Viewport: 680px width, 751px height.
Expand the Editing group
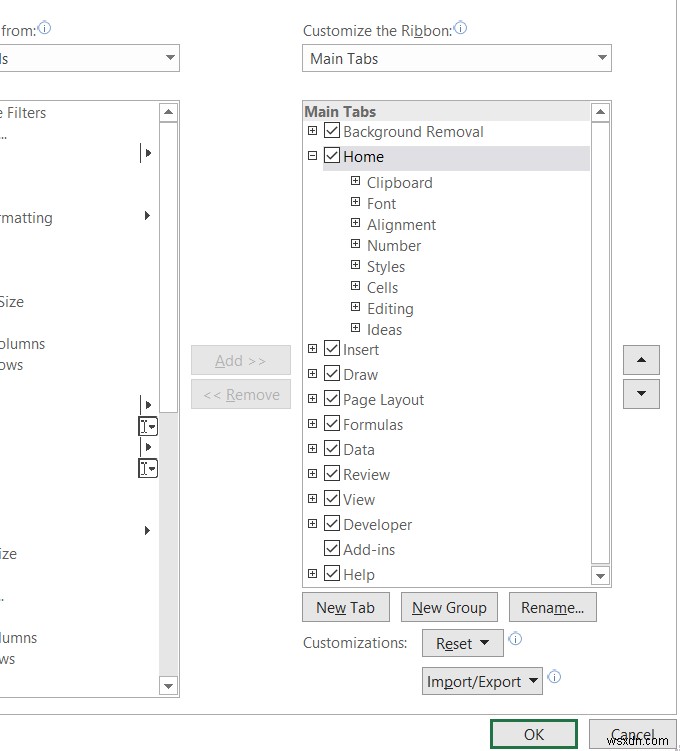(x=355, y=307)
